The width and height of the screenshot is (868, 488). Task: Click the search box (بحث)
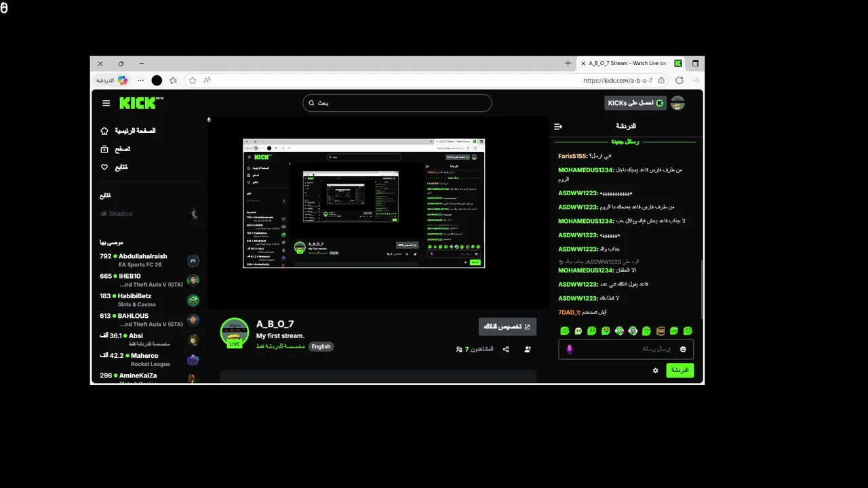(x=397, y=103)
